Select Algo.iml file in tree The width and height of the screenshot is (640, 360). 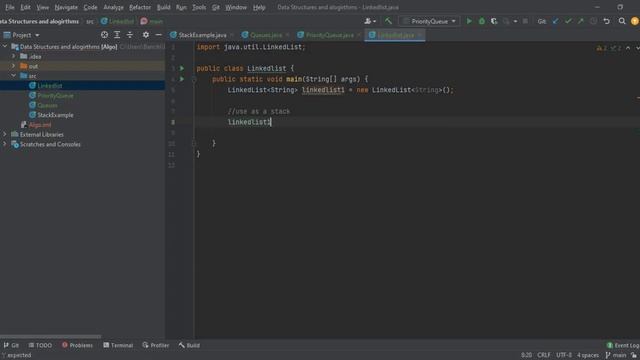tap(40, 124)
